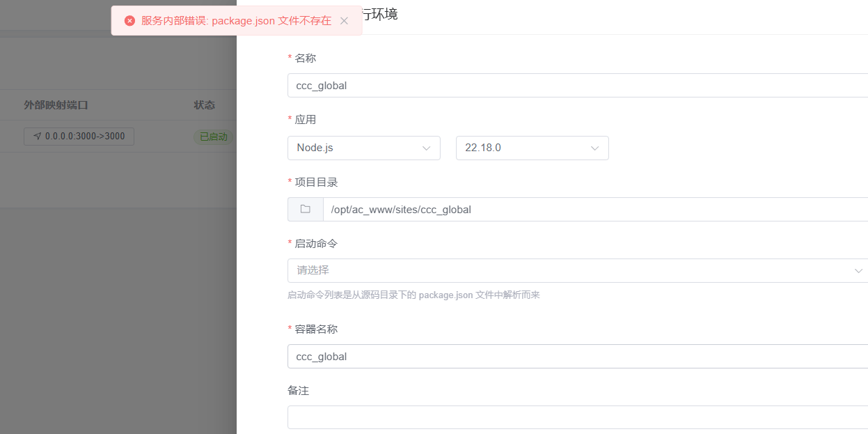
Task: Click the 外部映射端口 column header
Action: pos(56,105)
